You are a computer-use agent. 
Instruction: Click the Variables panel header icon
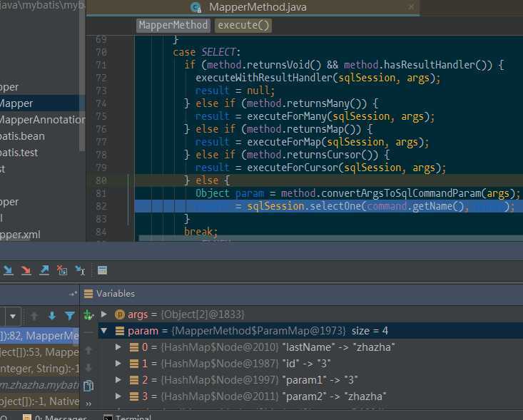[88, 294]
